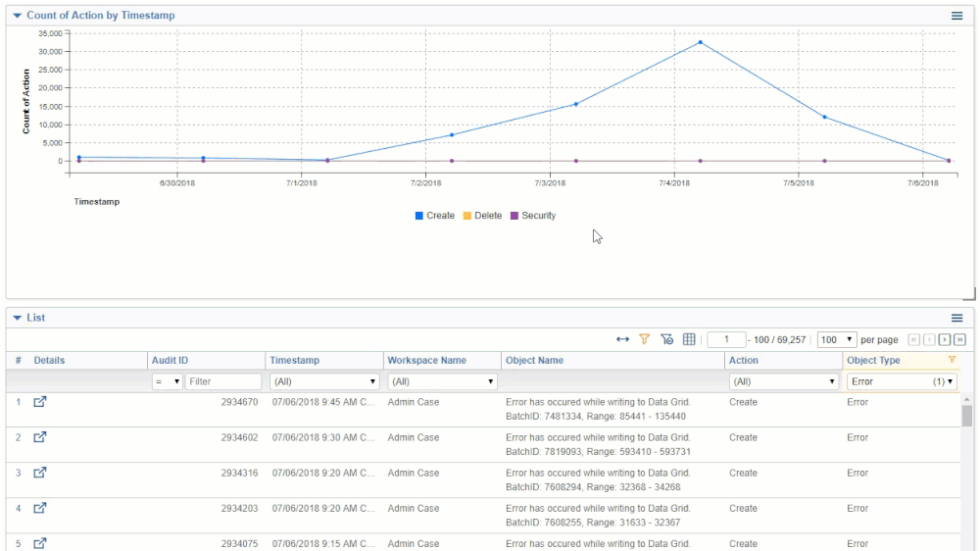Collapse the List panel

(17, 318)
